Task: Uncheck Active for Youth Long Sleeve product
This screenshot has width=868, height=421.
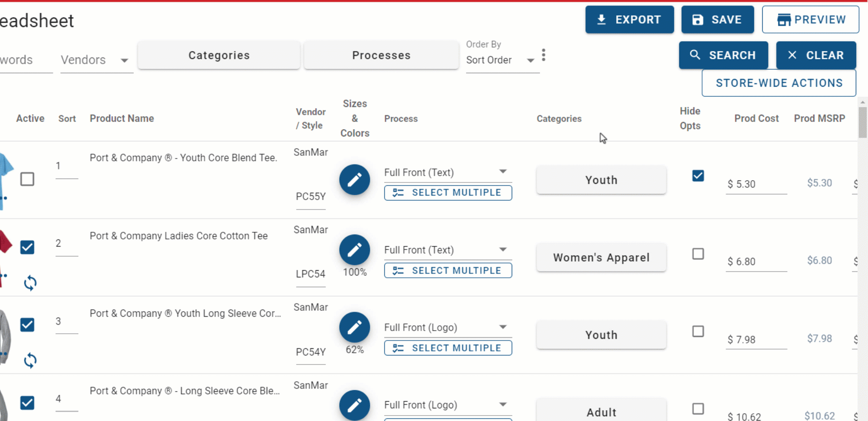Action: 27,325
